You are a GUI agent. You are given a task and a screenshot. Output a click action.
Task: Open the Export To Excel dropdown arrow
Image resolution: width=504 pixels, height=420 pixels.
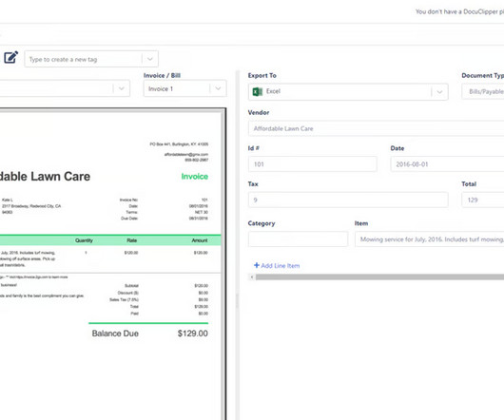coord(439,92)
